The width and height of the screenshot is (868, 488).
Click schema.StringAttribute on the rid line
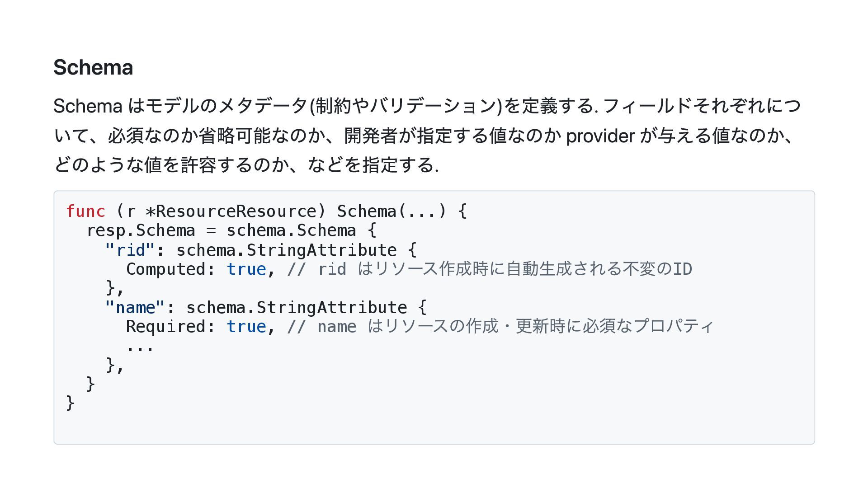coord(286,250)
